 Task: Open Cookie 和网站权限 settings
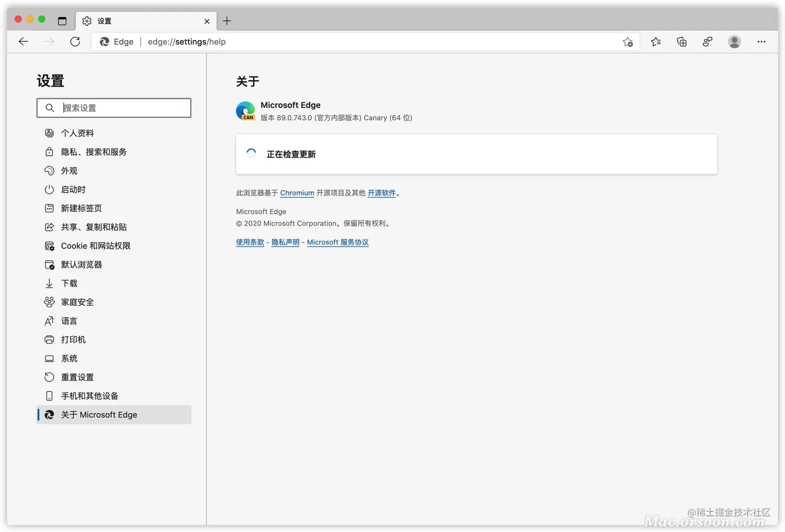tap(114, 245)
